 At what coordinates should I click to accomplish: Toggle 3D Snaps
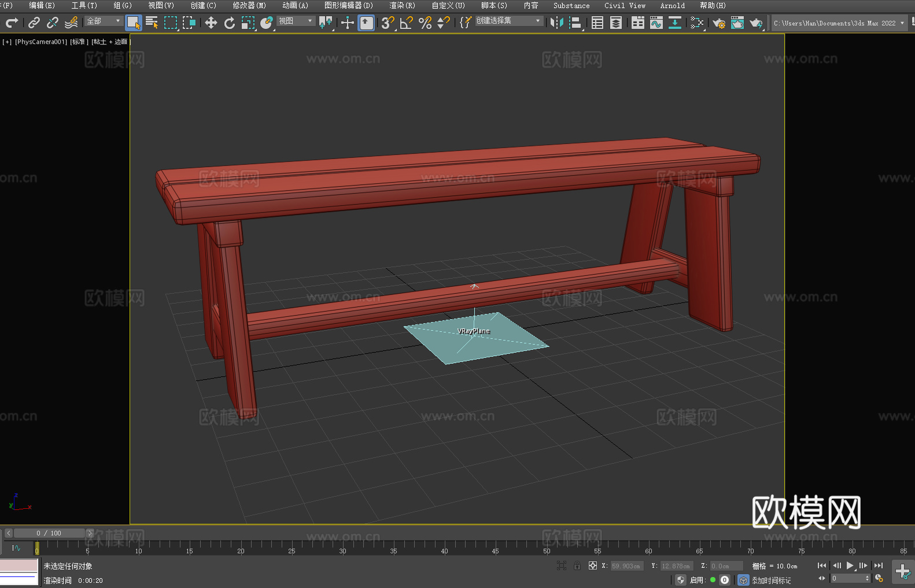(388, 23)
